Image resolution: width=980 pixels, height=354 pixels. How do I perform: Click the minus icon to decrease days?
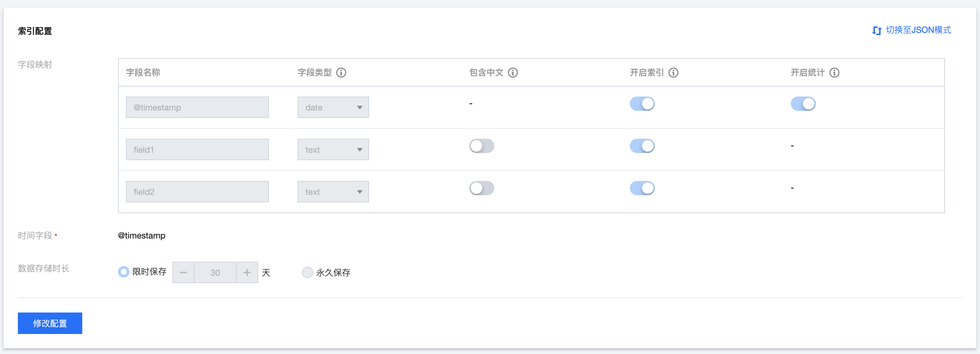pos(183,272)
